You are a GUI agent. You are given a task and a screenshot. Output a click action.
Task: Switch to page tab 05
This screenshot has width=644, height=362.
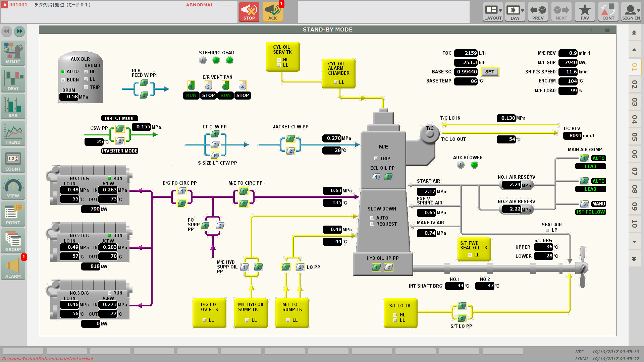point(634,137)
